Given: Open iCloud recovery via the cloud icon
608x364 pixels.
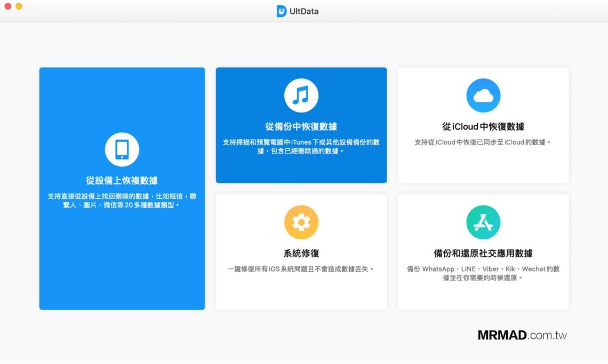Looking at the screenshot, I should point(483,95).
